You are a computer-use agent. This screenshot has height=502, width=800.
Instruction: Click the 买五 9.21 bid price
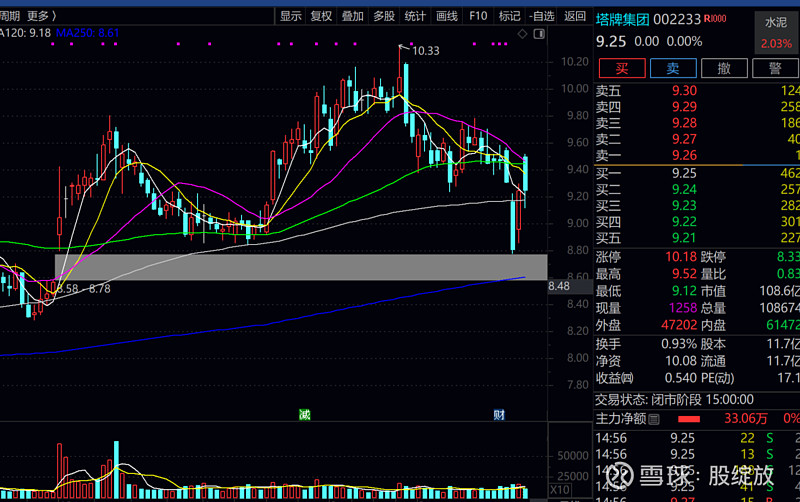[x=684, y=238]
